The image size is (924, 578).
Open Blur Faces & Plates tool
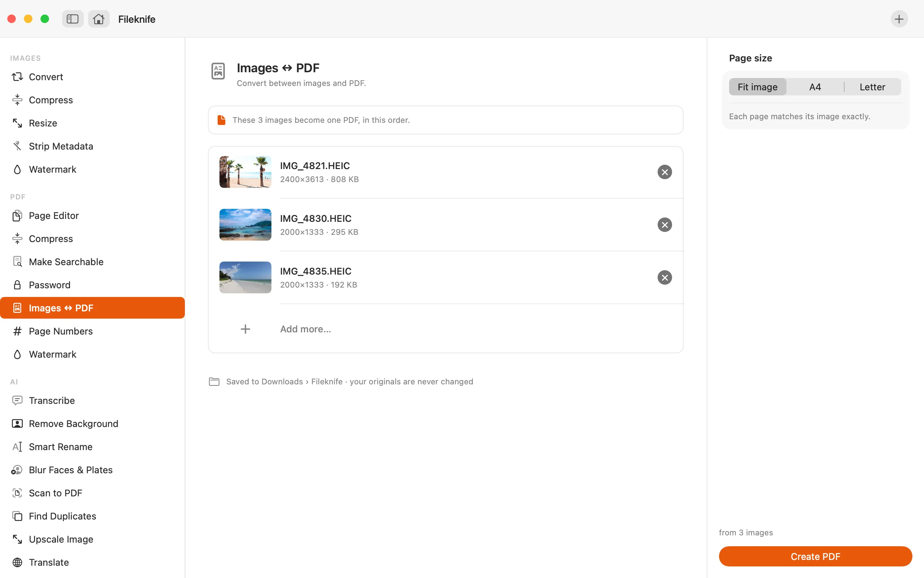click(x=92, y=470)
